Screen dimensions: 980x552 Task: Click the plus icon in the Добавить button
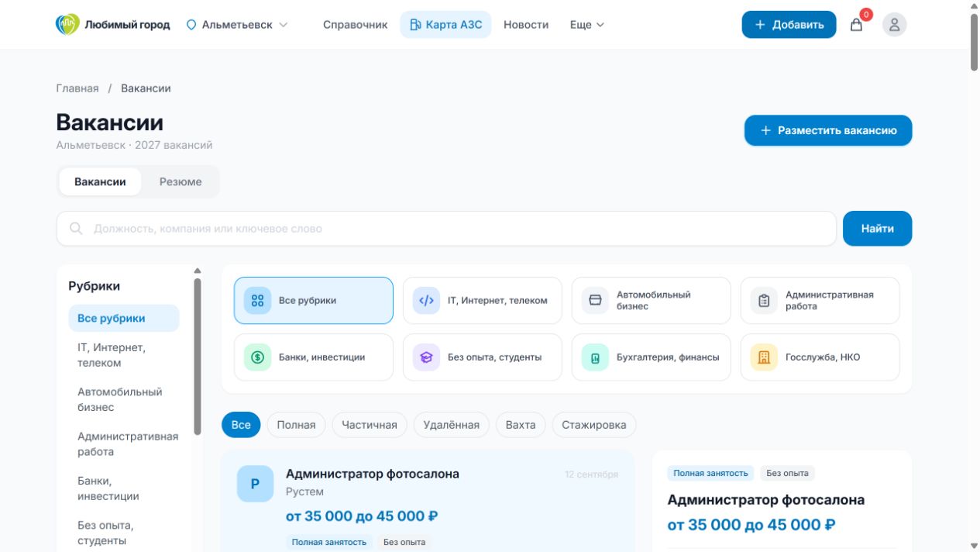(x=760, y=25)
